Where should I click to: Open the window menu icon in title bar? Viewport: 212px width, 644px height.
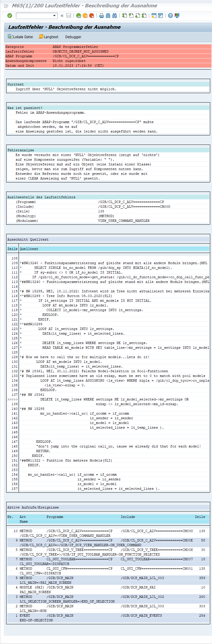6,6
